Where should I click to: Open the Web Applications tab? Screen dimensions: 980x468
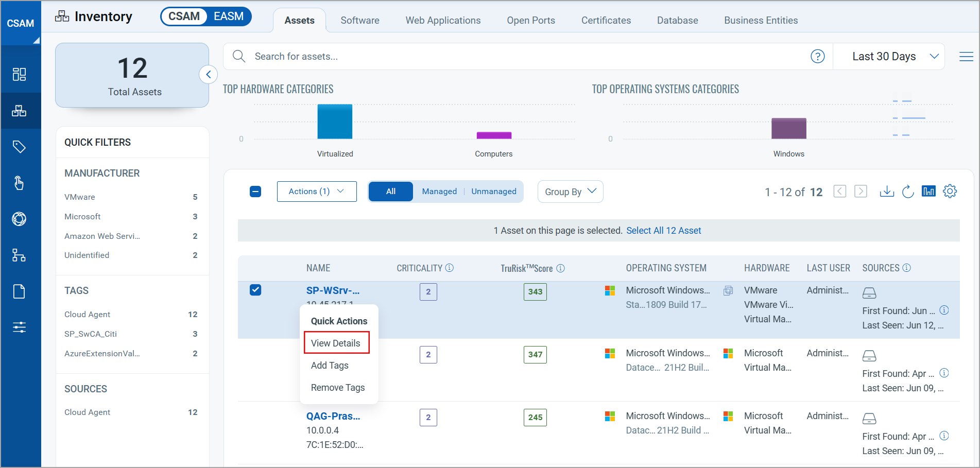(443, 20)
